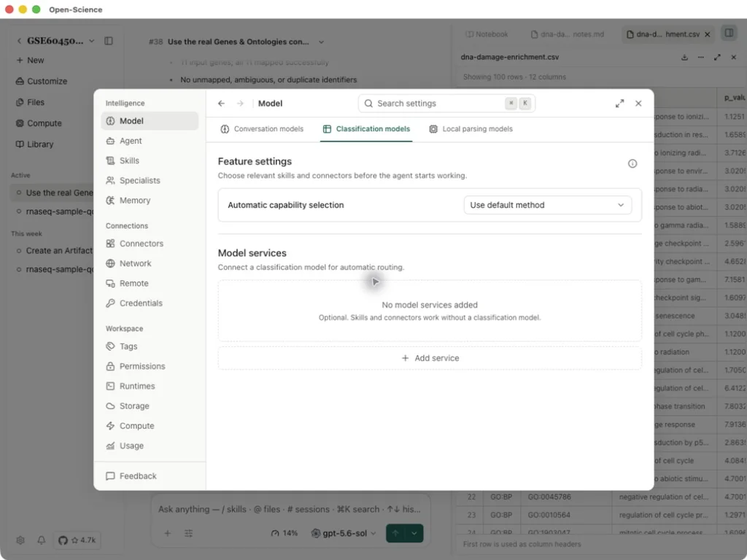Open notifications bell icon
Screen dimensions: 747x560
(42, 540)
